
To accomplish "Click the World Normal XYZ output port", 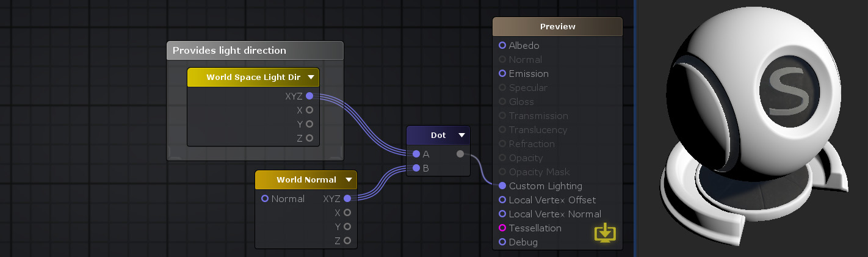I will coord(347,198).
